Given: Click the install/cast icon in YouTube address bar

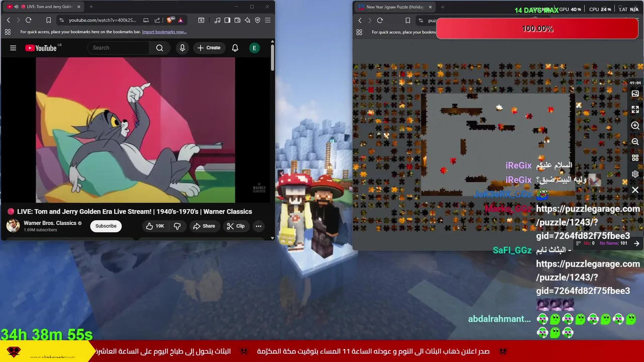Looking at the screenshot, I should (146, 20).
